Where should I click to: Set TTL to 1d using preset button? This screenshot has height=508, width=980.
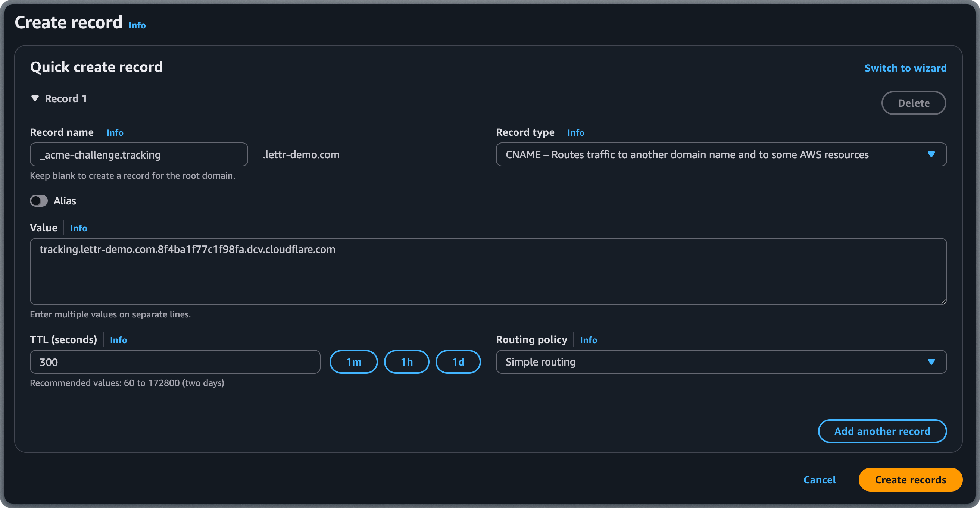[458, 362]
